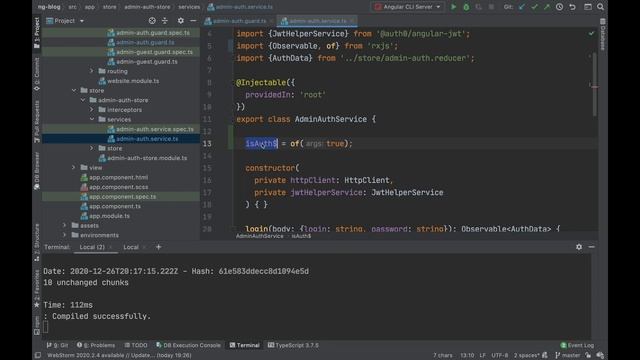Viewport: 640px width, 360px height.
Task: Change the 2 spaces indent setting
Action: click(527, 355)
